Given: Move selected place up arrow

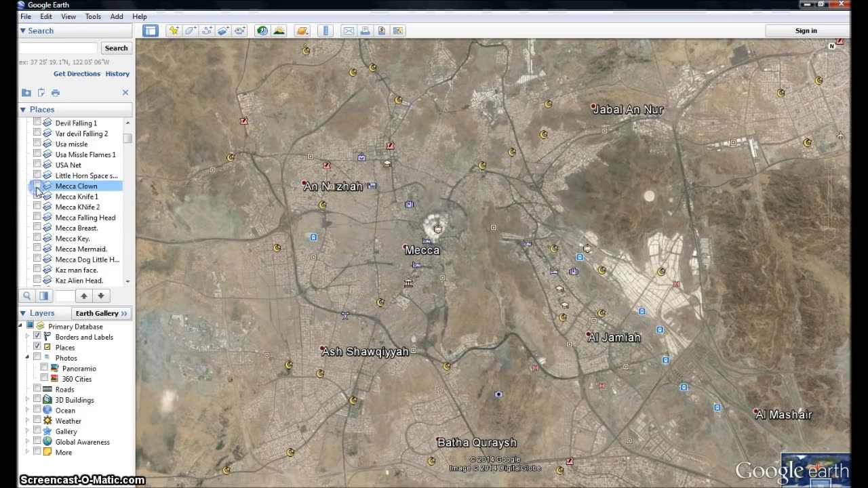Looking at the screenshot, I should (84, 296).
